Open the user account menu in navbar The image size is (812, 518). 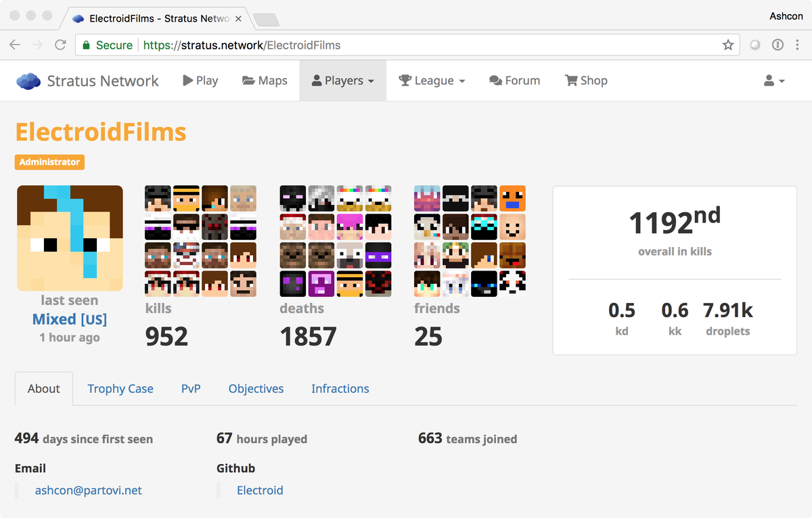pos(774,80)
